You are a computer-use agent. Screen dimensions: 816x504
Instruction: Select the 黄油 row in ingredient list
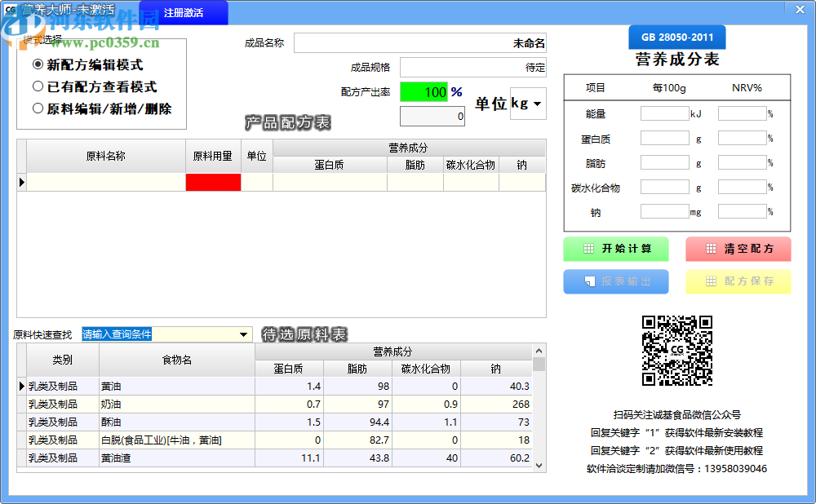click(176, 386)
